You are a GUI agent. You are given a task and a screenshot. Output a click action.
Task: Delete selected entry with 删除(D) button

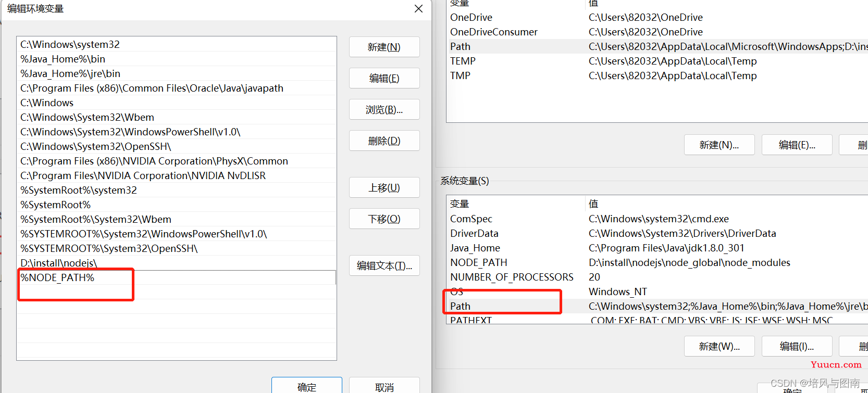click(x=384, y=141)
